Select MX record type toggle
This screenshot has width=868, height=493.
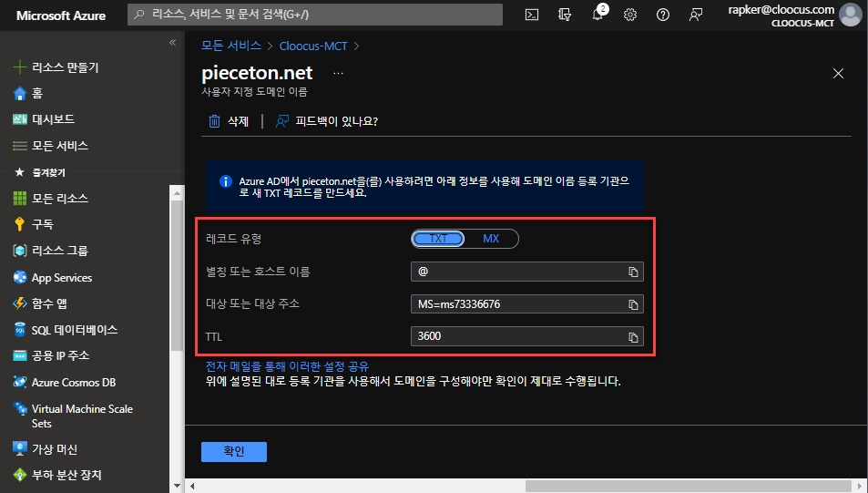[491, 239]
